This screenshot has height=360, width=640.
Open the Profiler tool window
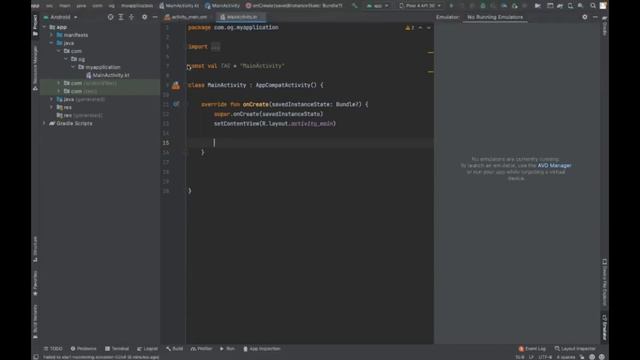point(202,349)
